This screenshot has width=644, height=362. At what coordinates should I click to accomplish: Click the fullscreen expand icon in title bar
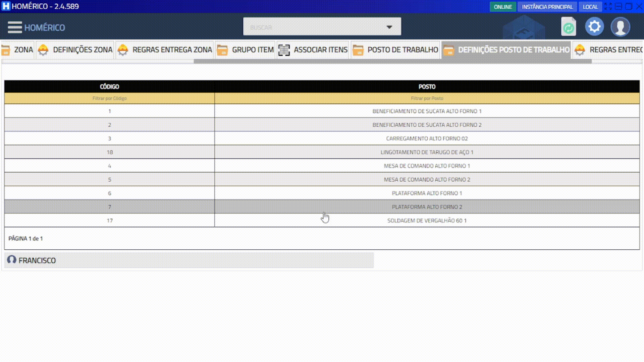point(608,6)
